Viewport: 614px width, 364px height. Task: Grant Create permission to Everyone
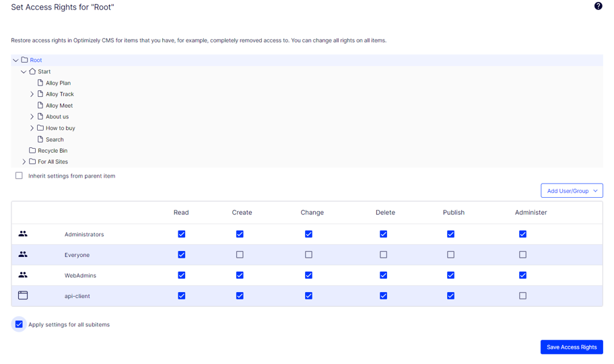[240, 255]
